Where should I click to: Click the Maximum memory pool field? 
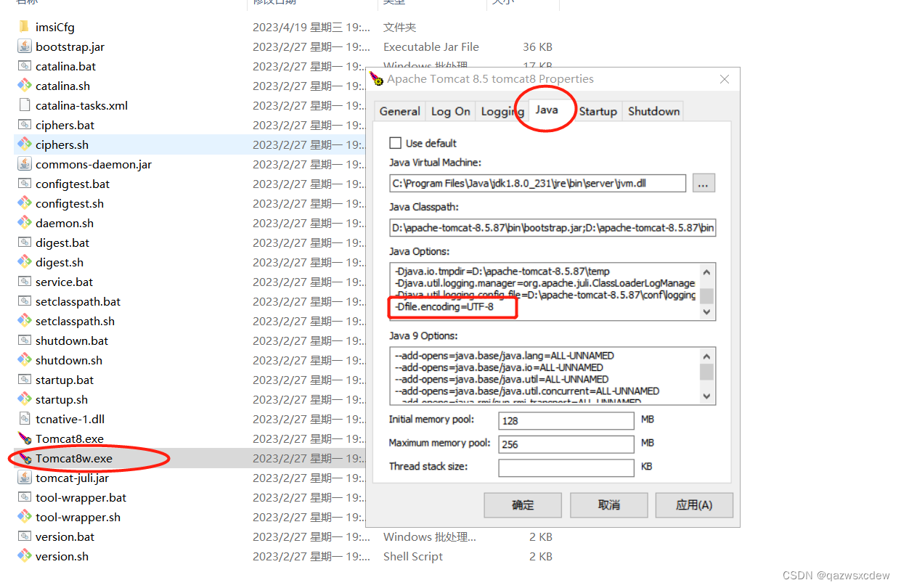click(566, 444)
